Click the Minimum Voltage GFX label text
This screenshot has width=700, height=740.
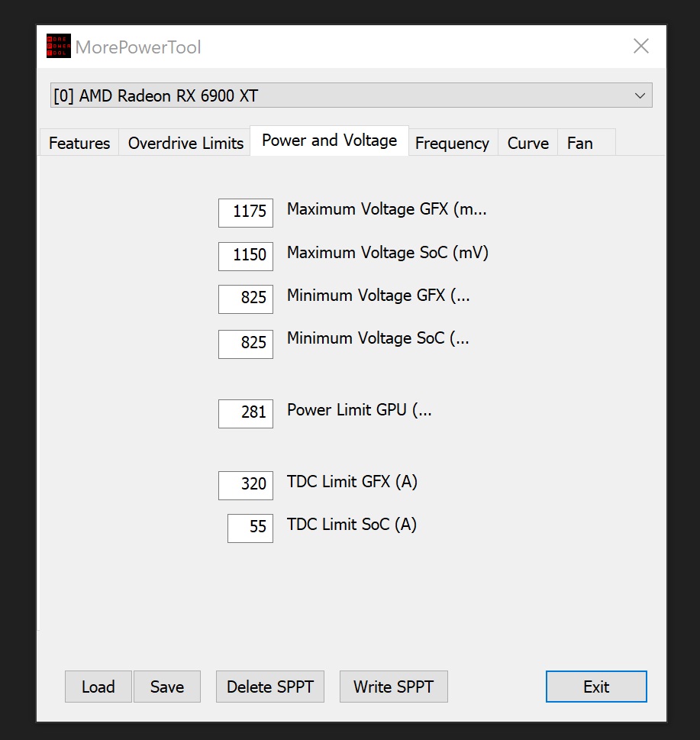pyautogui.click(x=379, y=296)
